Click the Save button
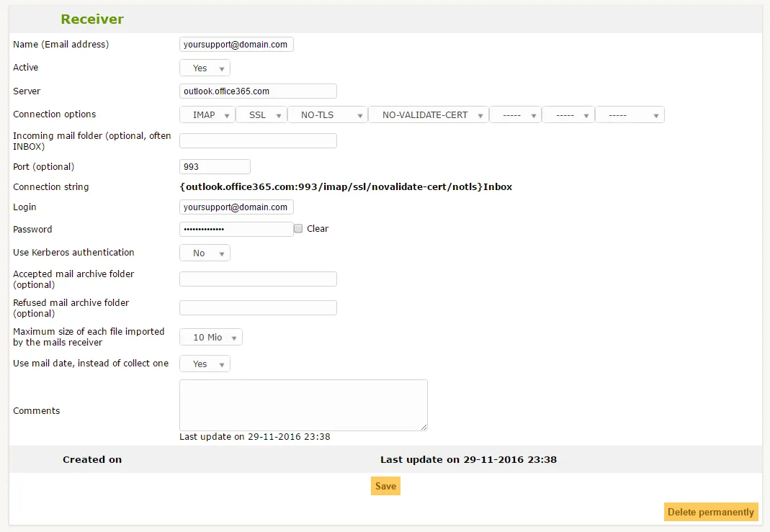Viewport: 770px width, 532px height. click(385, 486)
